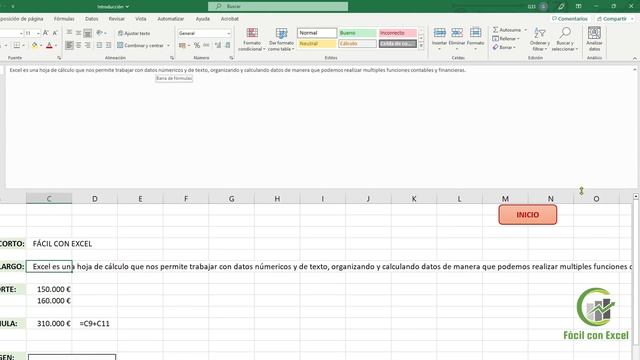Click Combinar y centrar
The image size is (640, 360).
pyautogui.click(x=140, y=45)
